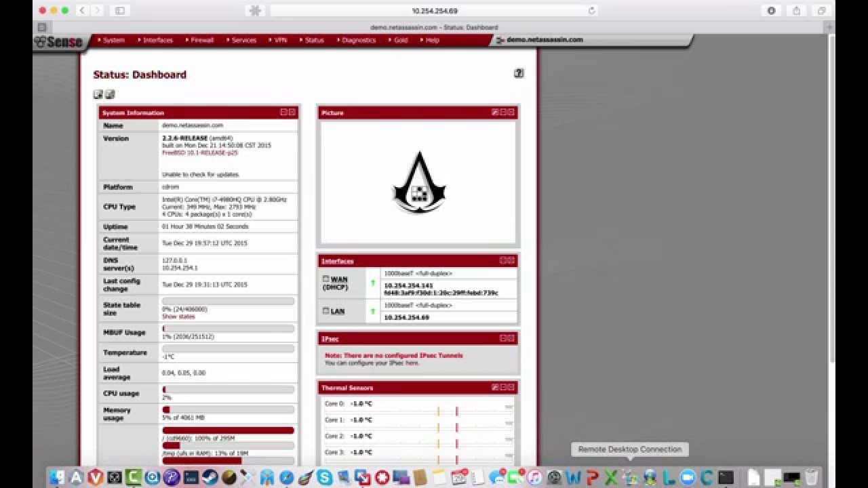Open the Services menu
This screenshot has width=868, height=488.
[243, 40]
